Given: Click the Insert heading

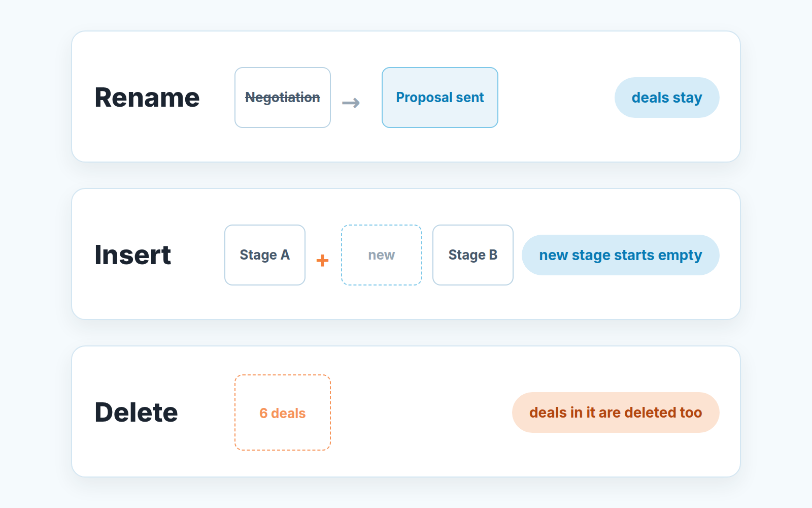Looking at the screenshot, I should tap(133, 255).
